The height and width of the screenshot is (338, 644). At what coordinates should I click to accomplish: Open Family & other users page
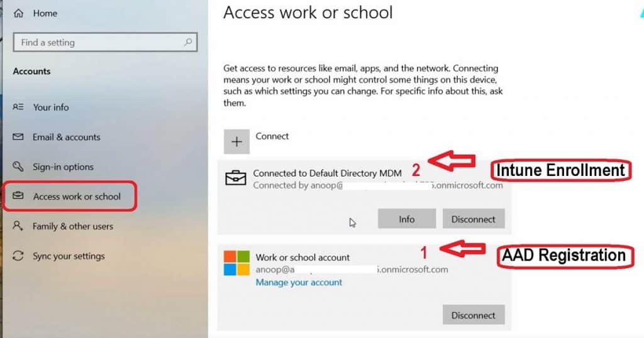73,226
